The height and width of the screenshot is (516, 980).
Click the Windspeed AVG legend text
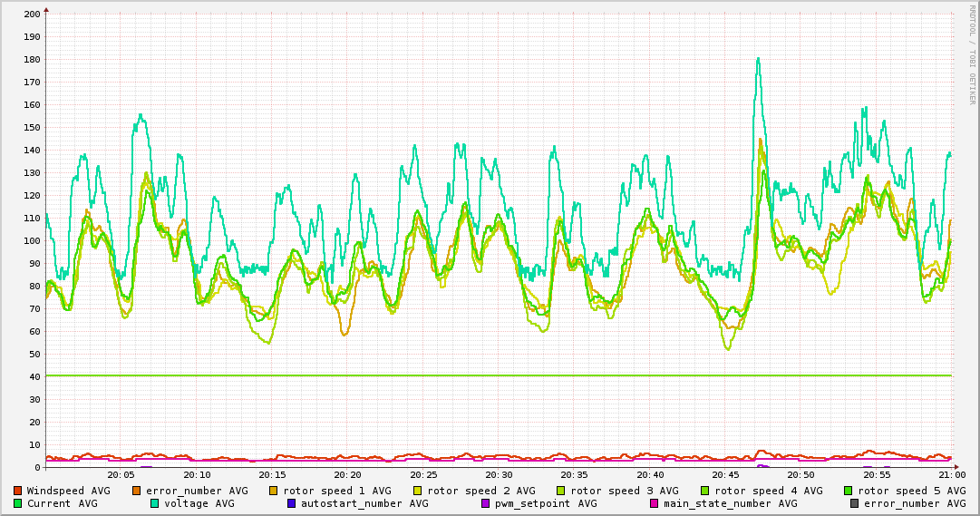68,491
